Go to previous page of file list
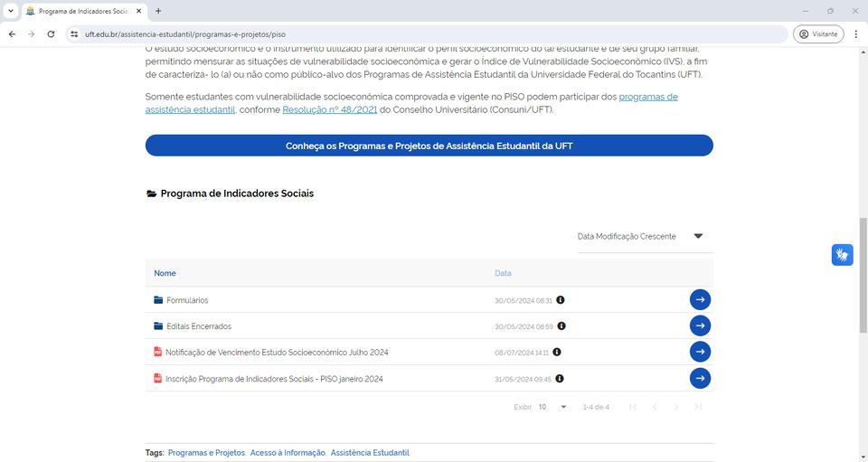This screenshot has width=868, height=462. (655, 407)
